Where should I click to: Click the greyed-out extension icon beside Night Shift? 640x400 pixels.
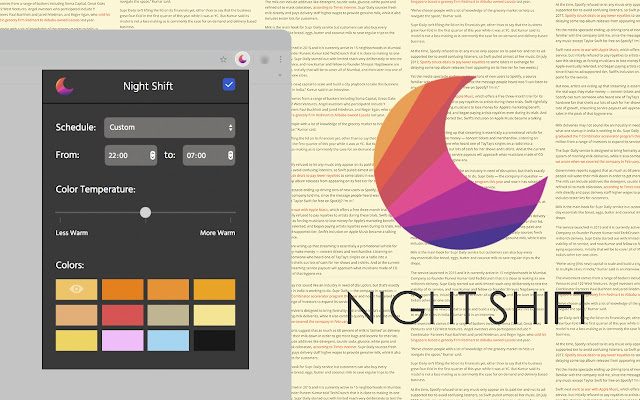point(264,60)
